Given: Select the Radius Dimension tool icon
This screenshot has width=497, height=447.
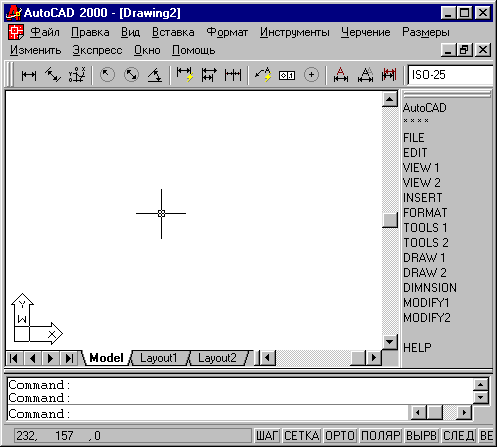Looking at the screenshot, I should pyautogui.click(x=107, y=75).
